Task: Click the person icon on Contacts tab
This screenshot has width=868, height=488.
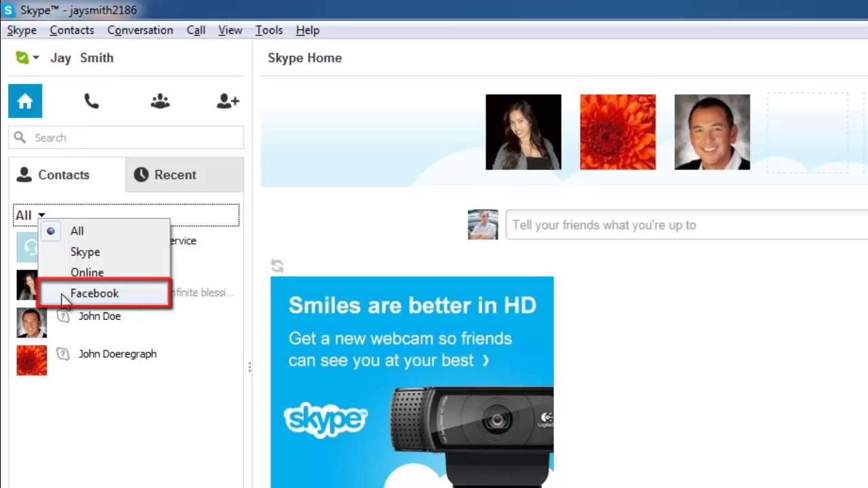Action: (x=24, y=175)
